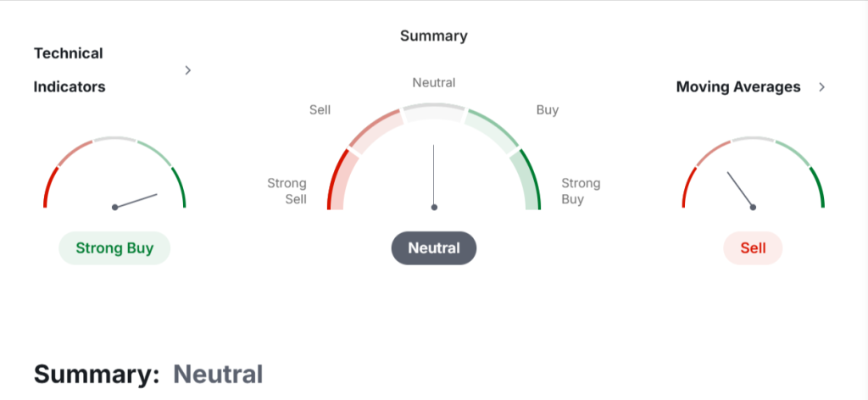868x400 pixels.
Task: Click the Technical Indicators heading
Action: [x=69, y=69]
